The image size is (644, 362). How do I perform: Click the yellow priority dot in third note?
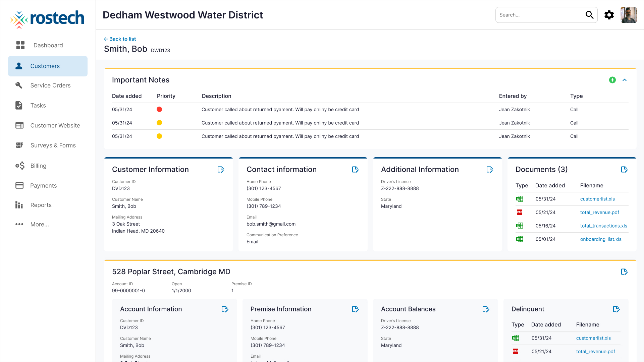point(159,136)
